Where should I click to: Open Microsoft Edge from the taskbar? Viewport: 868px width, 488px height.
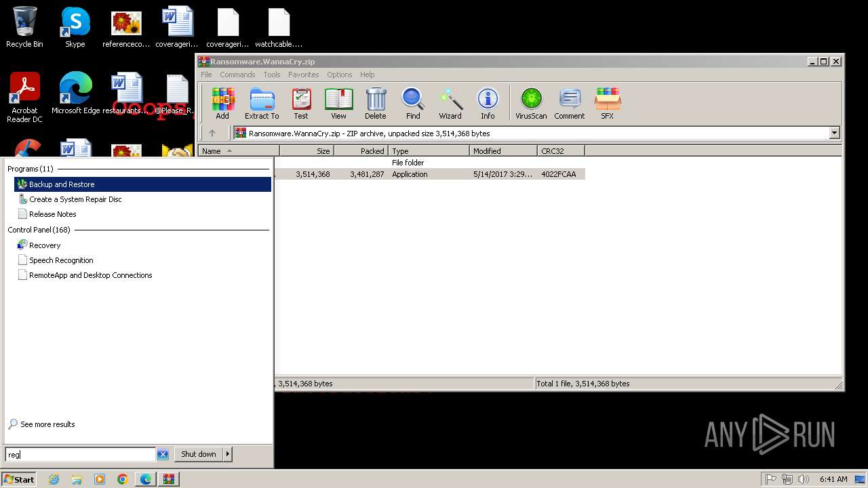point(146,479)
